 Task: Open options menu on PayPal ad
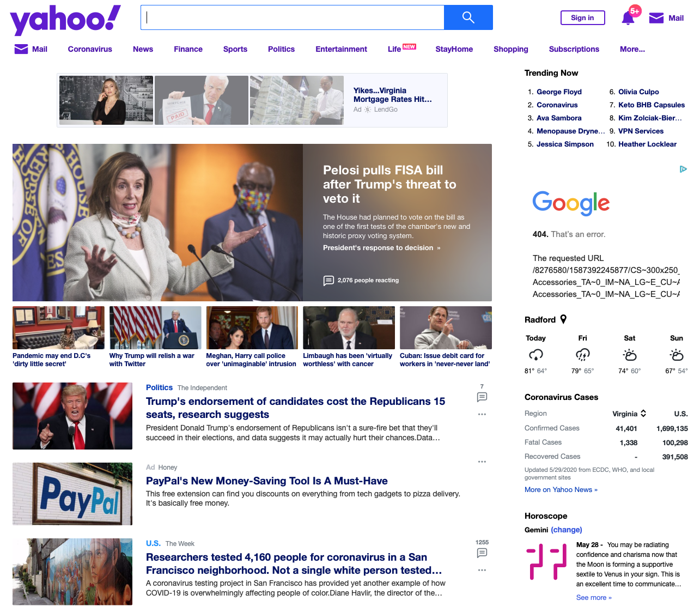point(482,462)
